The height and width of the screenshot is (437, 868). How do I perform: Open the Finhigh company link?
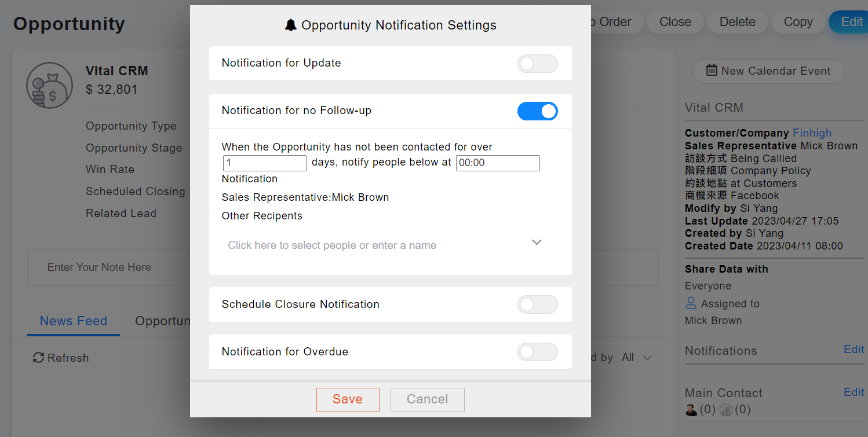812,133
